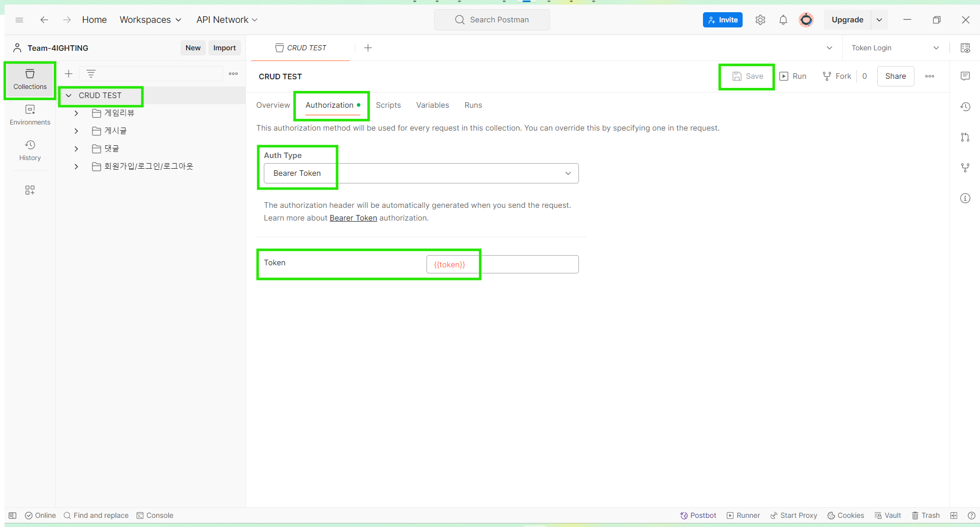The width and height of the screenshot is (980, 527).
Task: Open the Collections sidebar panel
Action: pos(30,80)
